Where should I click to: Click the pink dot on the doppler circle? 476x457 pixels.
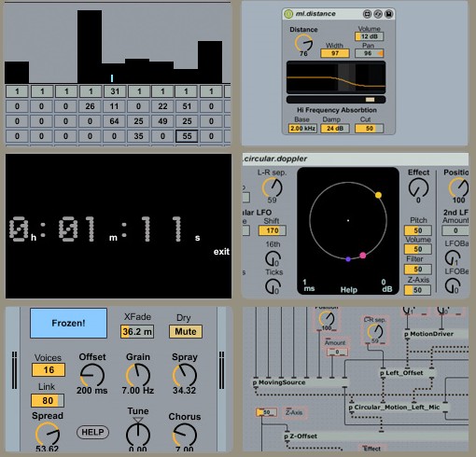(363, 256)
